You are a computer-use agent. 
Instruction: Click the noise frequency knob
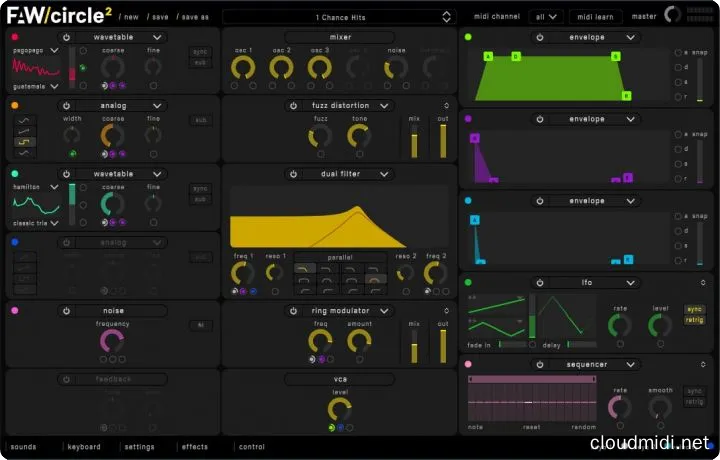(x=112, y=341)
